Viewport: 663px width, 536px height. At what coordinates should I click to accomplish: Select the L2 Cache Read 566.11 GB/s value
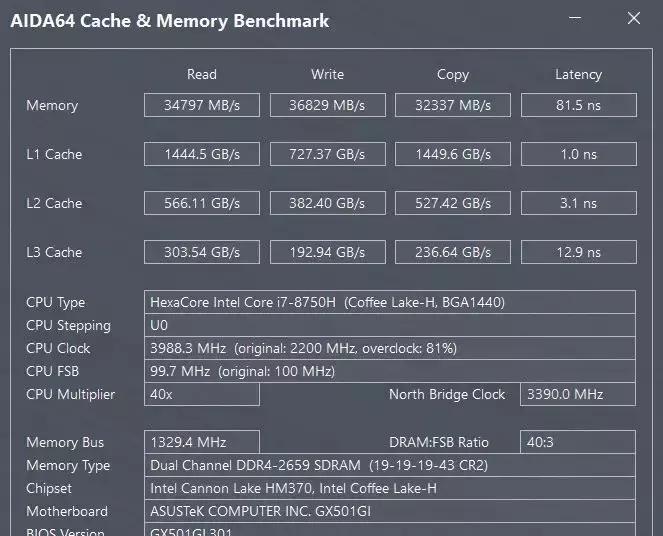202,203
